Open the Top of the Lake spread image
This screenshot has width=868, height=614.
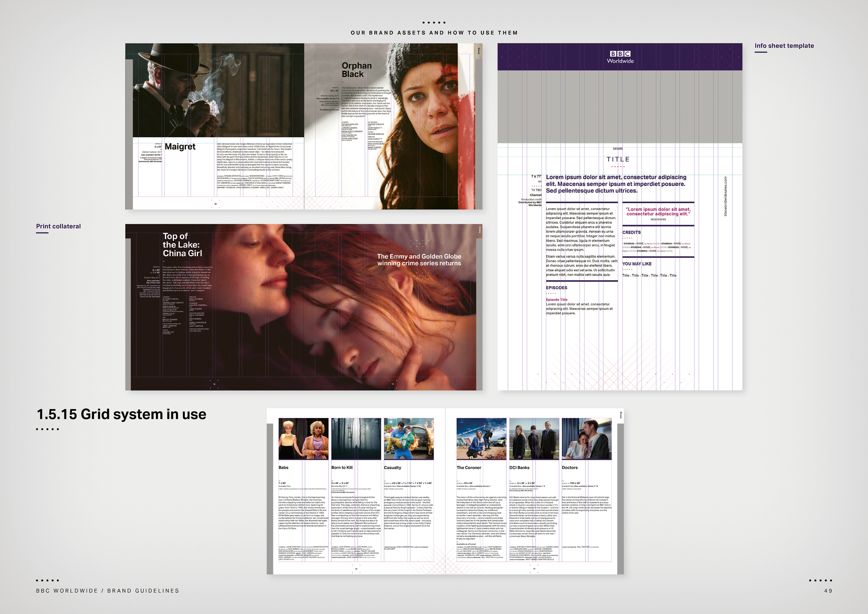click(x=304, y=307)
